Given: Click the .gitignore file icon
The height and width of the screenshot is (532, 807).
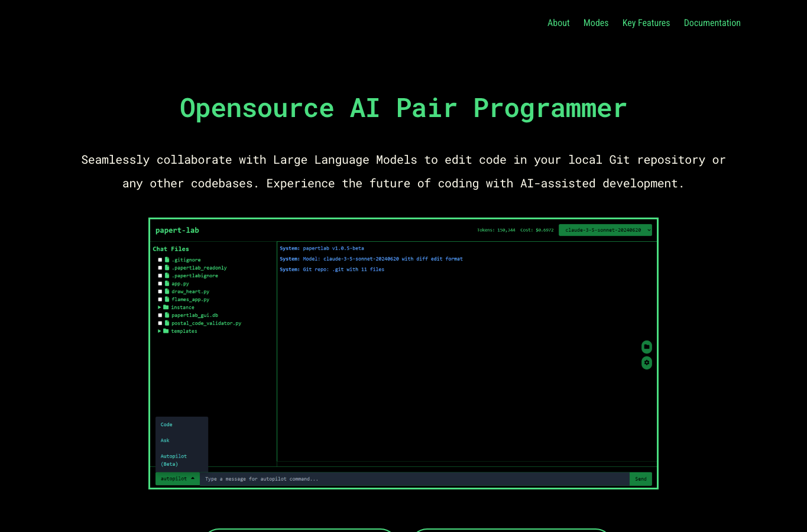Looking at the screenshot, I should click(x=167, y=259).
